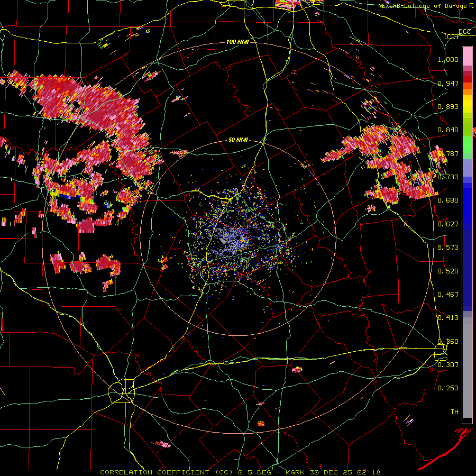Click the 0.467 scale value

click(x=448, y=294)
